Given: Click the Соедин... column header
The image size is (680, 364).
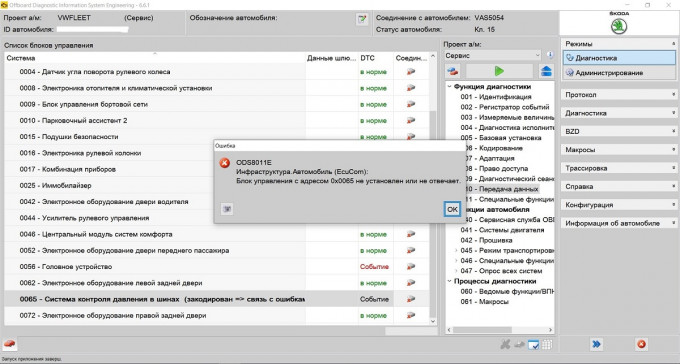Looking at the screenshot, I should [411, 58].
